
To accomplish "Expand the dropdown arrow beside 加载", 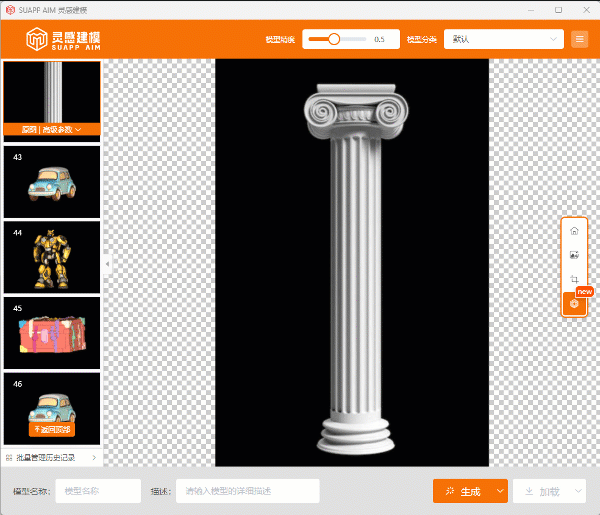I will (578, 491).
